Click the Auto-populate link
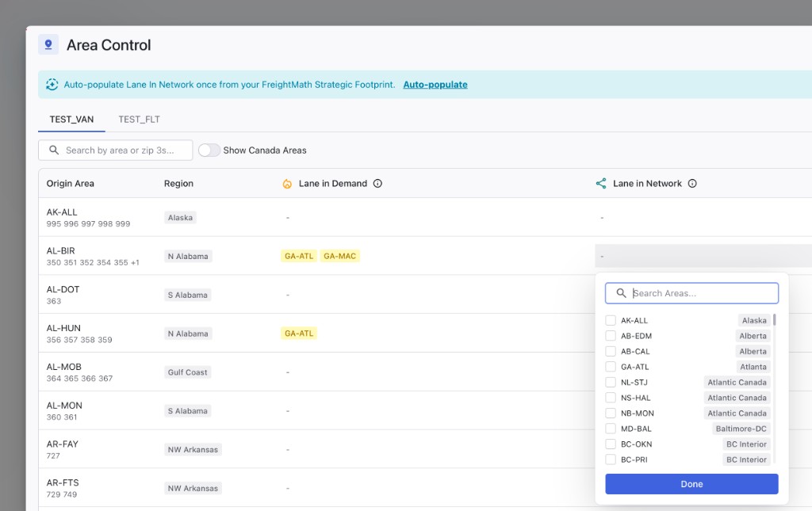Viewport: 812px width, 511px height. tap(435, 84)
